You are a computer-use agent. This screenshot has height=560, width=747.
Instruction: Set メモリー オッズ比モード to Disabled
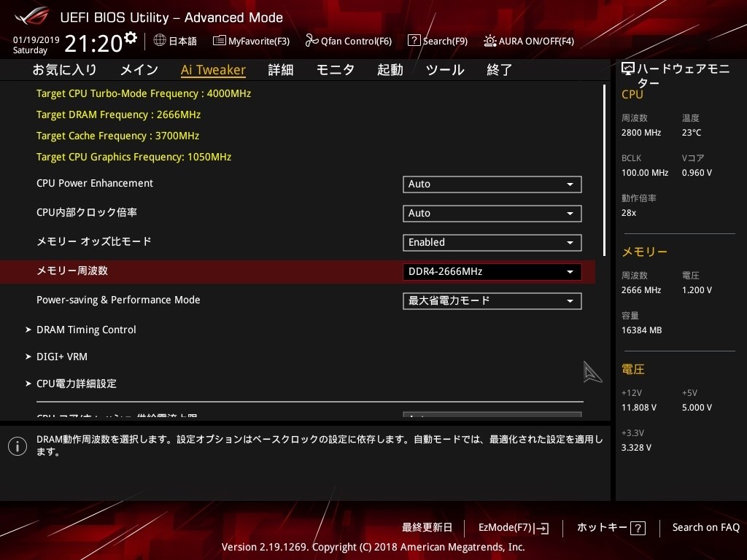[x=492, y=242]
